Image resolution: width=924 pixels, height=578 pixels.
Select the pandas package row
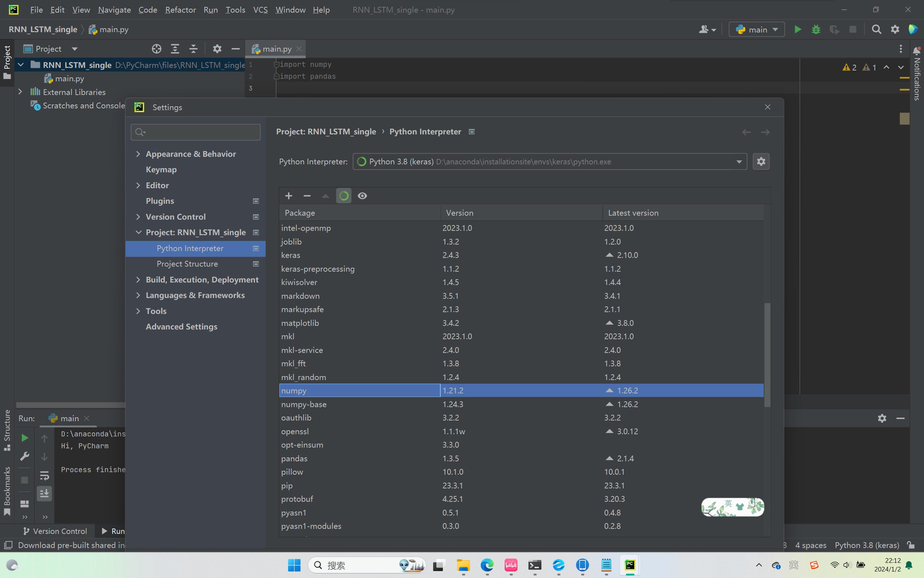521,458
